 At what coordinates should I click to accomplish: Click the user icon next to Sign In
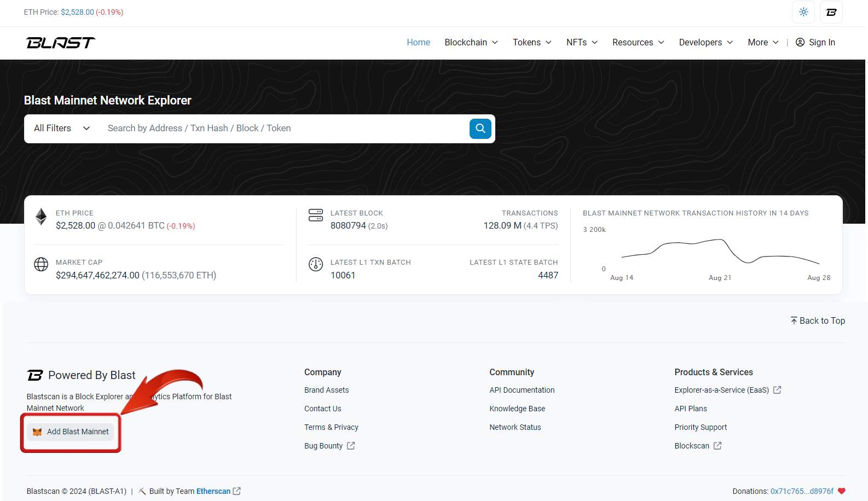click(800, 42)
